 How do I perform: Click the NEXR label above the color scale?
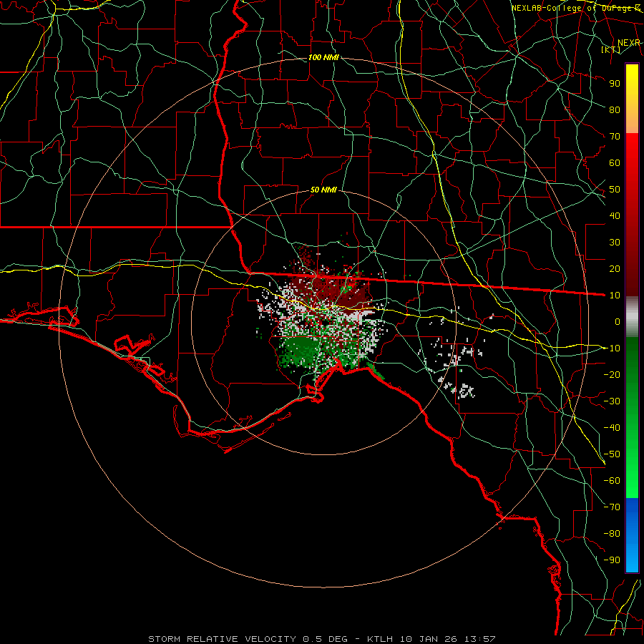[629, 43]
